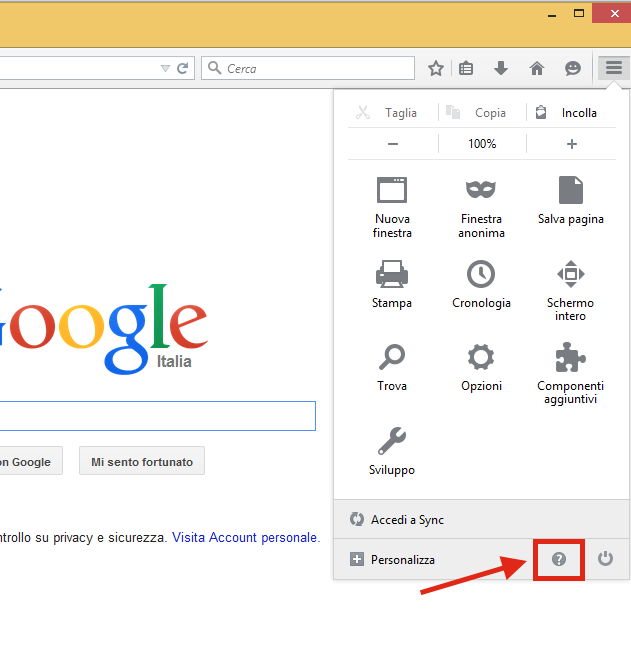Open Nuova finestra
This screenshot has height=667, width=631.
392,207
